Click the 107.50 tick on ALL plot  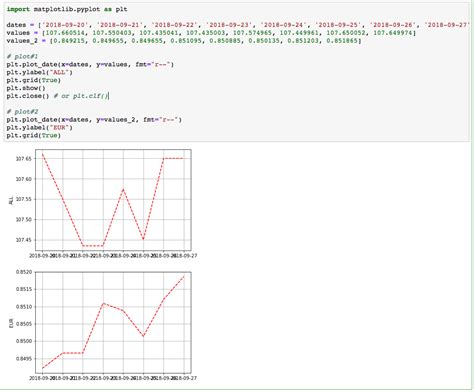[x=24, y=220]
